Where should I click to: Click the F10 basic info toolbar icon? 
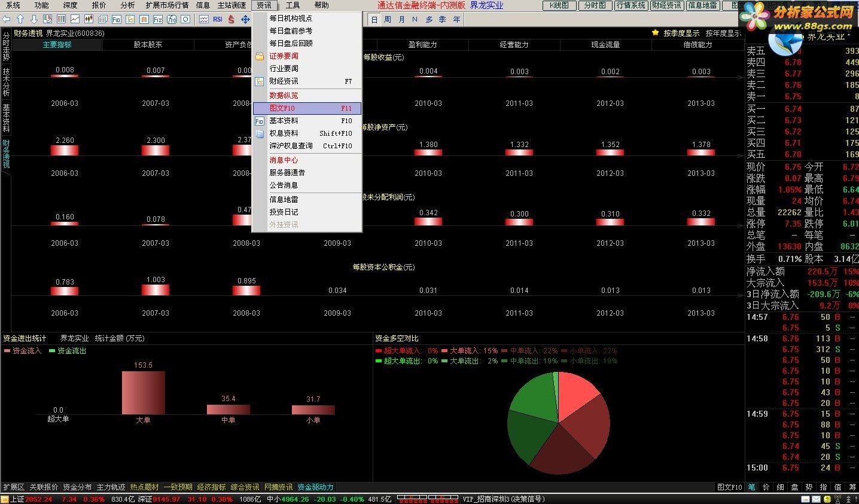click(117, 19)
